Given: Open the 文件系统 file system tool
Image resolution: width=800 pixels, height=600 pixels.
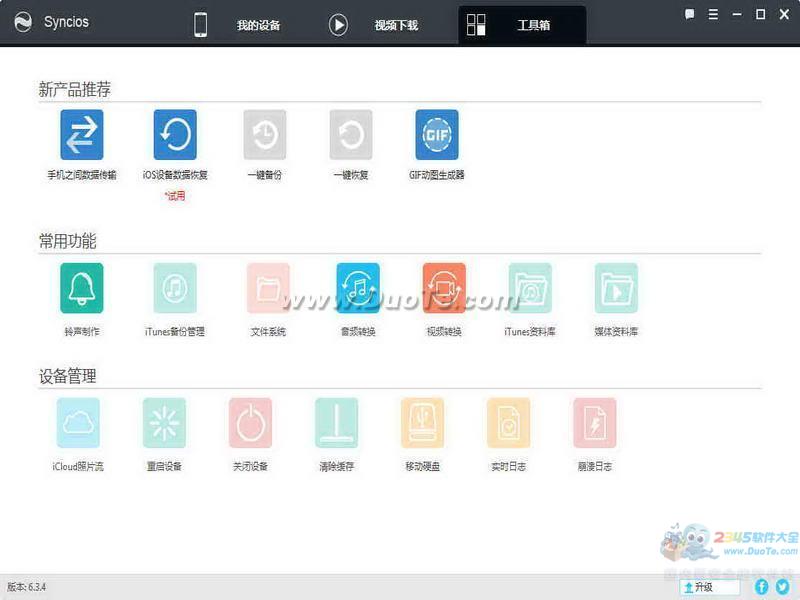Looking at the screenshot, I should click(x=268, y=288).
